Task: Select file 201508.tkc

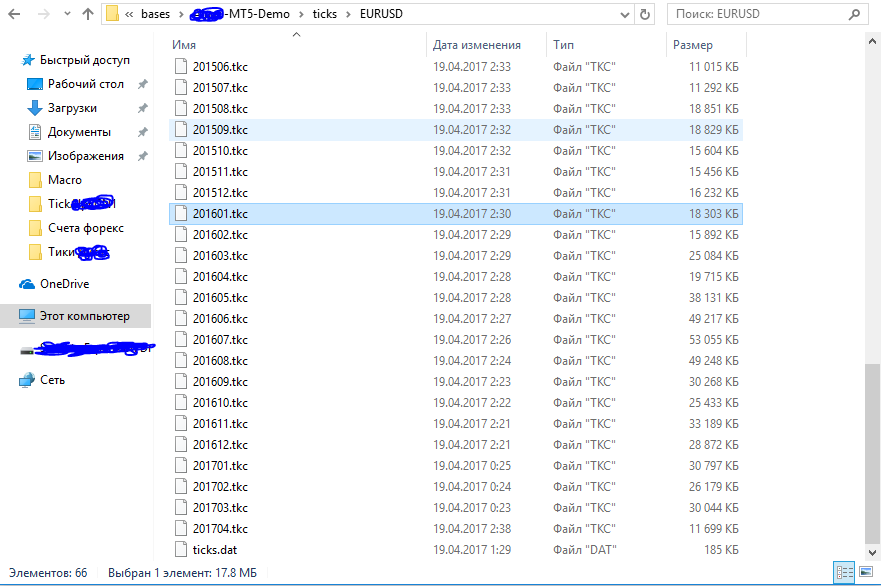Action: click(x=456, y=109)
